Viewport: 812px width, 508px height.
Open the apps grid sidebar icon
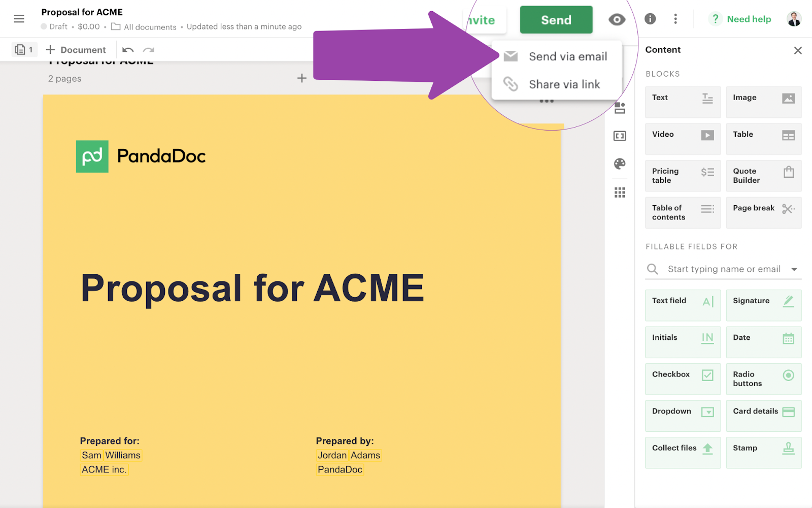620,193
